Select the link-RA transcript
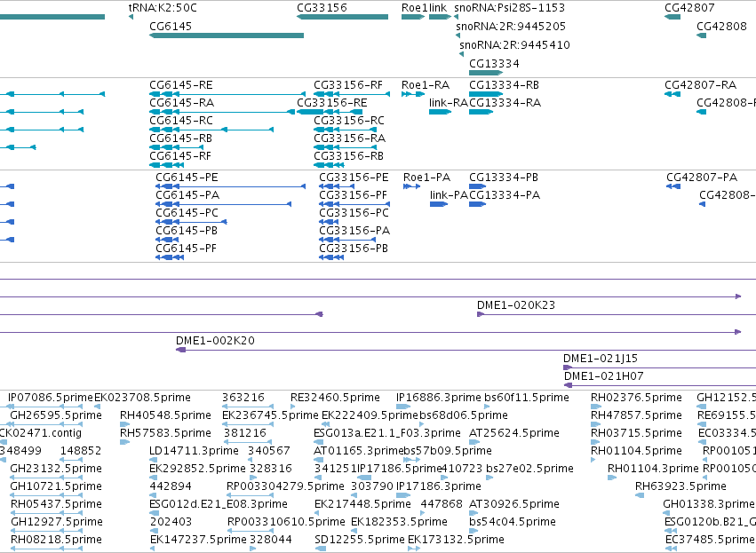The height and width of the screenshot is (553, 756). [441, 112]
